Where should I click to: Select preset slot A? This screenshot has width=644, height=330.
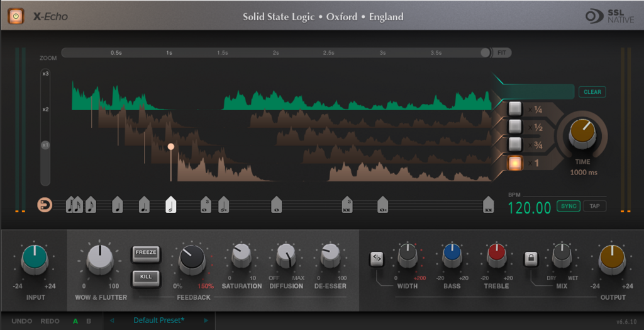point(75,321)
